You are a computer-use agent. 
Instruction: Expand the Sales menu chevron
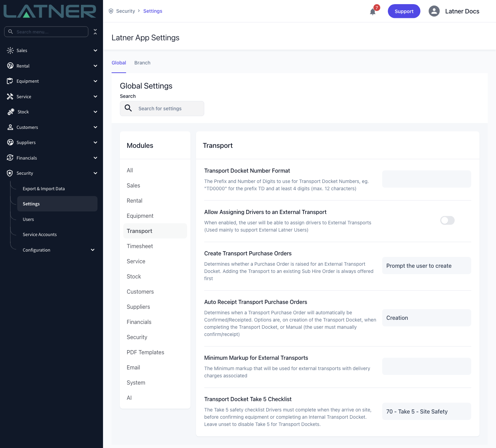[x=95, y=50]
